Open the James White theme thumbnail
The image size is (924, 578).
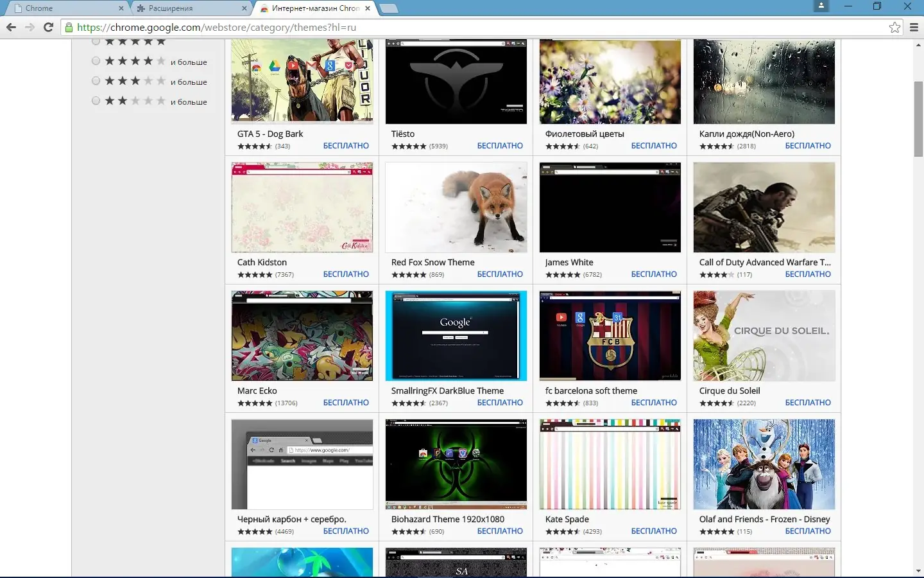[610, 207]
